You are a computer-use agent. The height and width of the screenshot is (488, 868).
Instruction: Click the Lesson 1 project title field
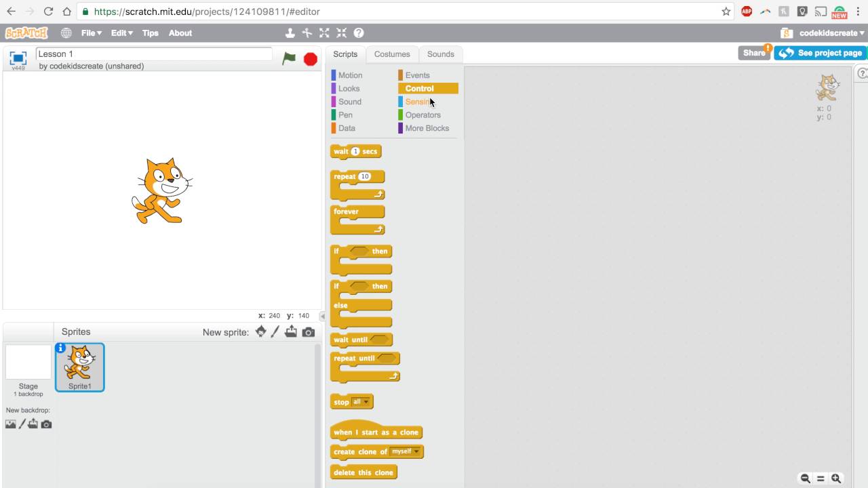coord(154,54)
